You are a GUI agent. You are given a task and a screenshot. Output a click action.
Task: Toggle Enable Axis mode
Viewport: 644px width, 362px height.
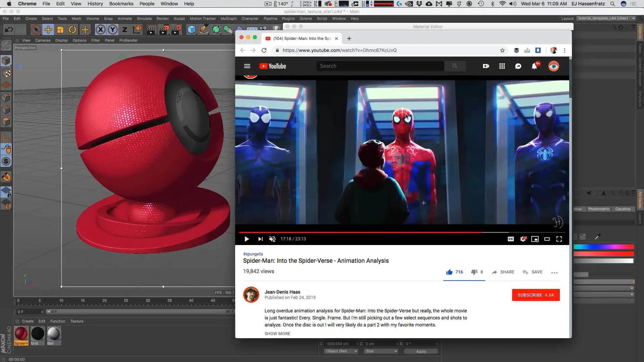click(6, 137)
